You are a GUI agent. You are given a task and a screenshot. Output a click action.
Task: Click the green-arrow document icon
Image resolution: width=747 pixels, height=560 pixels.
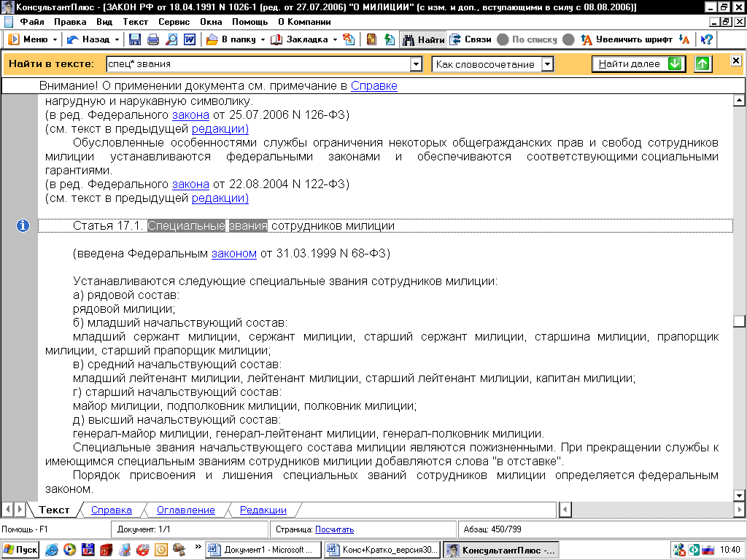390,39
